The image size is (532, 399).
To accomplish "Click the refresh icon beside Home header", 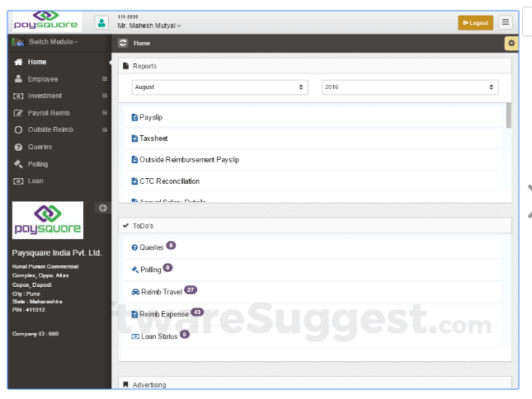I will click(x=124, y=43).
